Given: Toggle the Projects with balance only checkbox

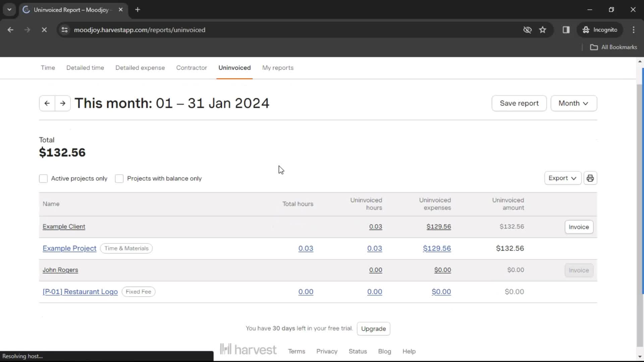Looking at the screenshot, I should (x=119, y=178).
